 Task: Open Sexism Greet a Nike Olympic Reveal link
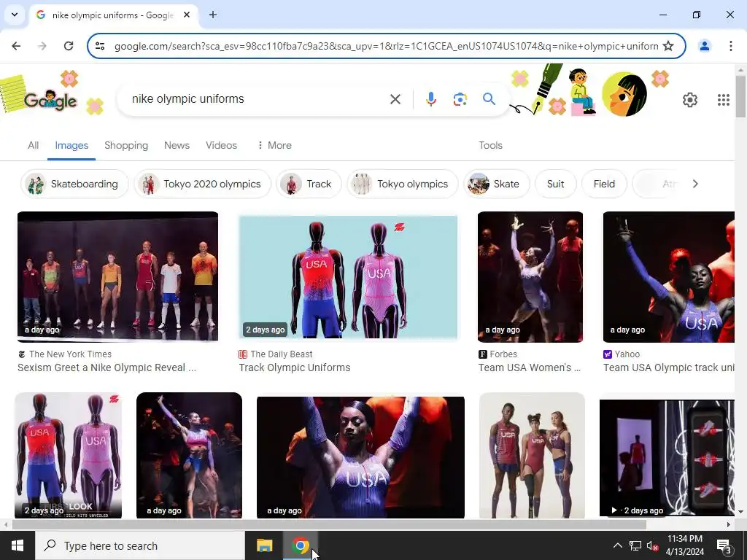coord(107,367)
